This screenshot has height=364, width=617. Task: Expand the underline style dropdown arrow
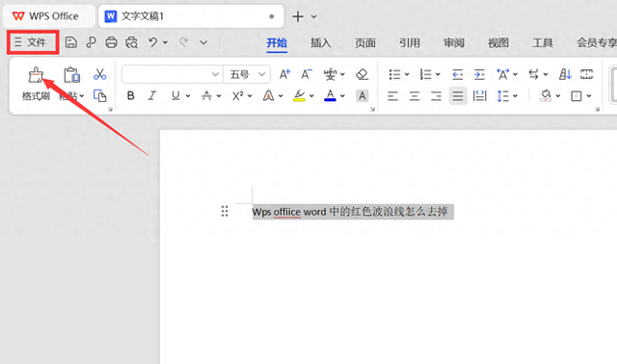click(x=188, y=95)
